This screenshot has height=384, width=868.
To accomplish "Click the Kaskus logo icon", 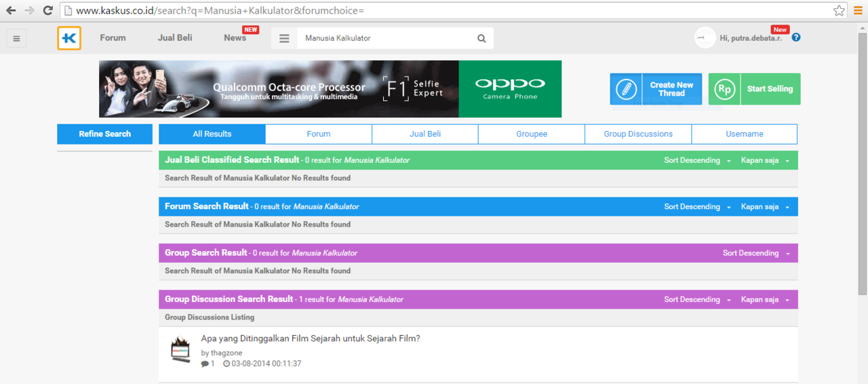I will point(69,38).
